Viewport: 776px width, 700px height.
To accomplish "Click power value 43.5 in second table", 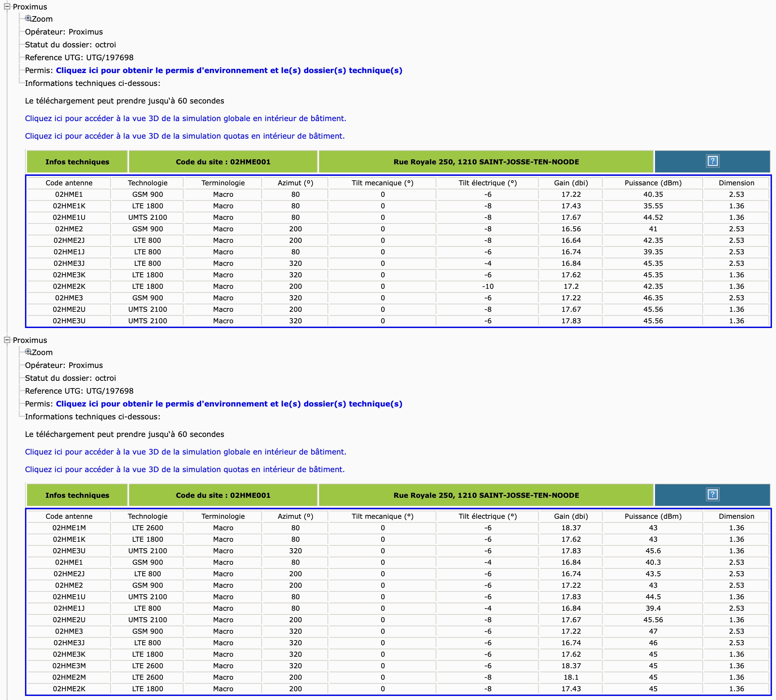I will click(653, 574).
